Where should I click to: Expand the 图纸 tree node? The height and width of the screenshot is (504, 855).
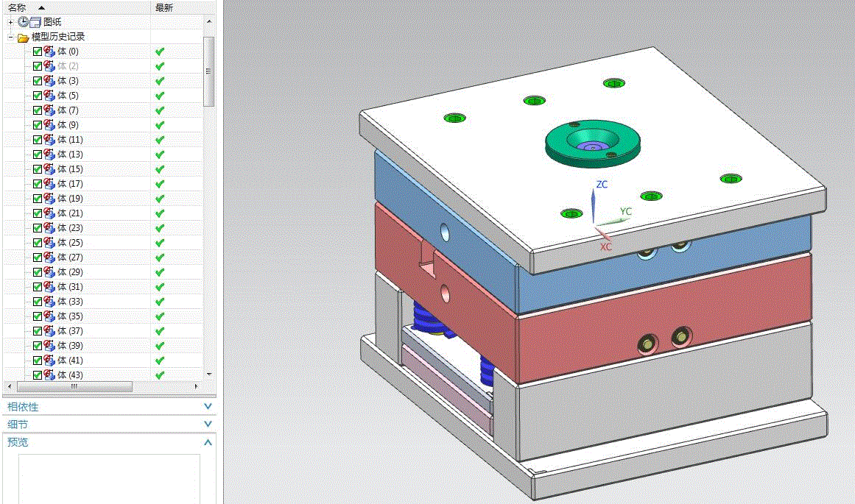point(10,22)
